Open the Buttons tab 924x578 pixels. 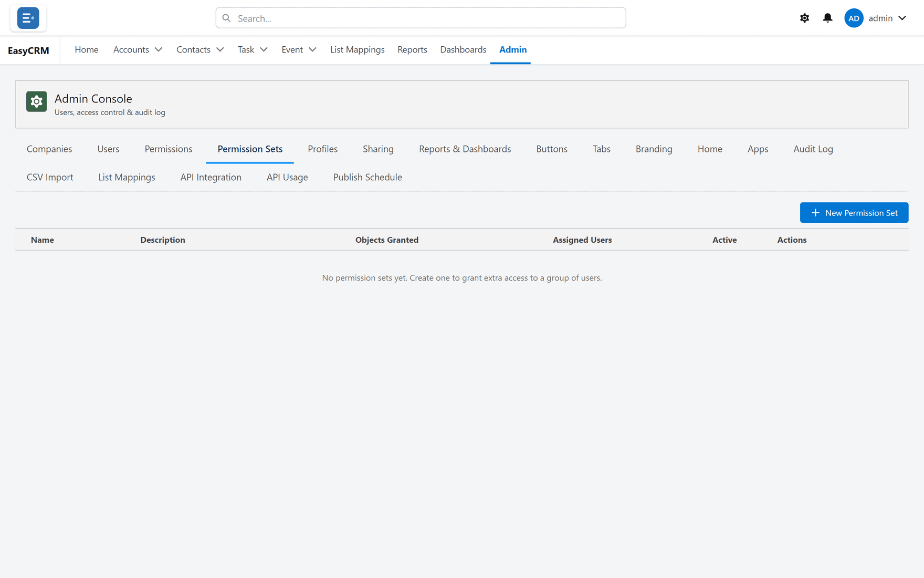[x=552, y=149]
